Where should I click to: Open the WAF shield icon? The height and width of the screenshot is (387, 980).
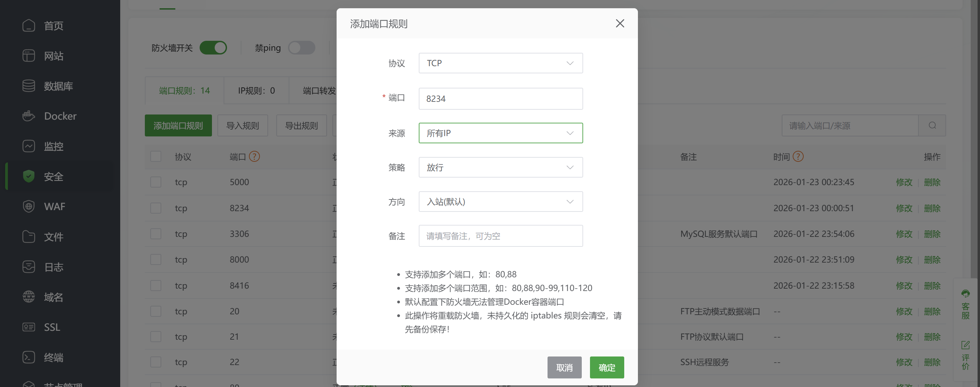28,206
